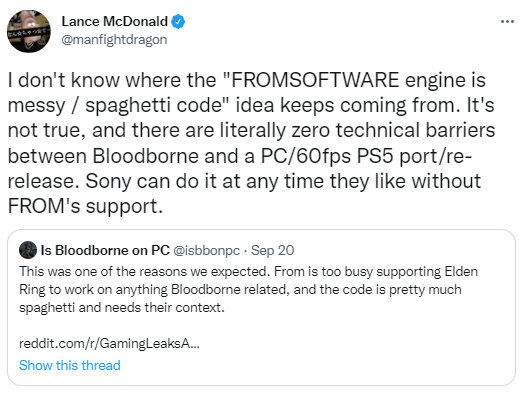Screen dimensions: 525x398
Task: Click the blue verified badge icon
Action: [178, 22]
